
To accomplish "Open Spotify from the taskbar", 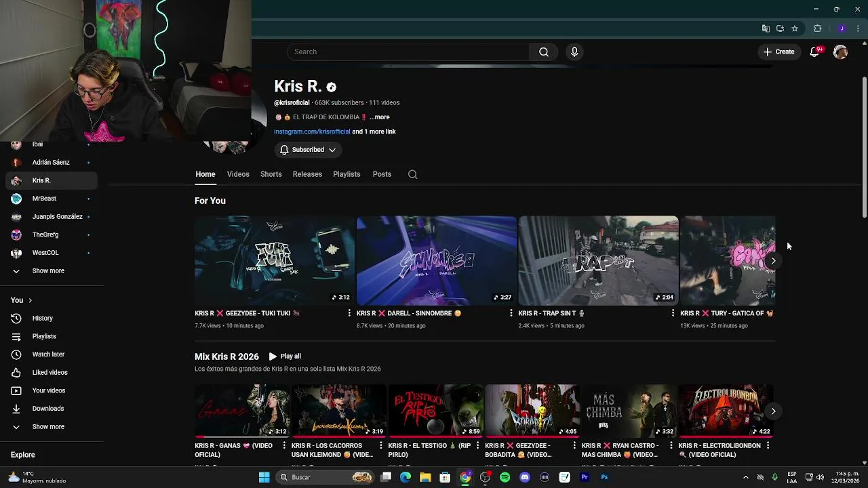I will [x=505, y=477].
